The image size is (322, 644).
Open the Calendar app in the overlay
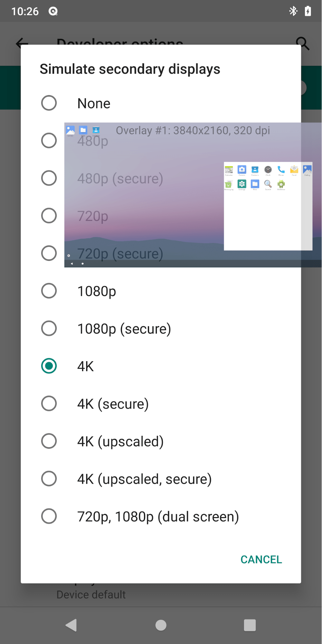pos(229,170)
